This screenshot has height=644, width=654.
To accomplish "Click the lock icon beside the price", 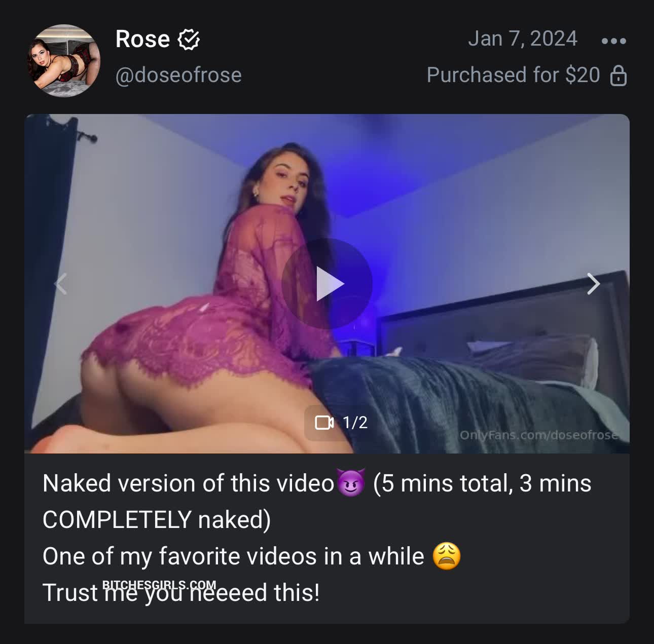I will pos(619,75).
